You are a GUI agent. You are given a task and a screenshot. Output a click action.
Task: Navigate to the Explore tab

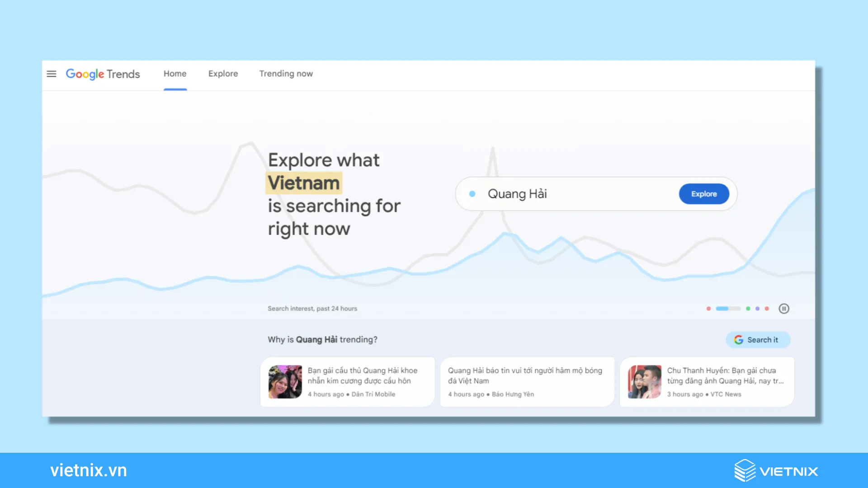222,73
